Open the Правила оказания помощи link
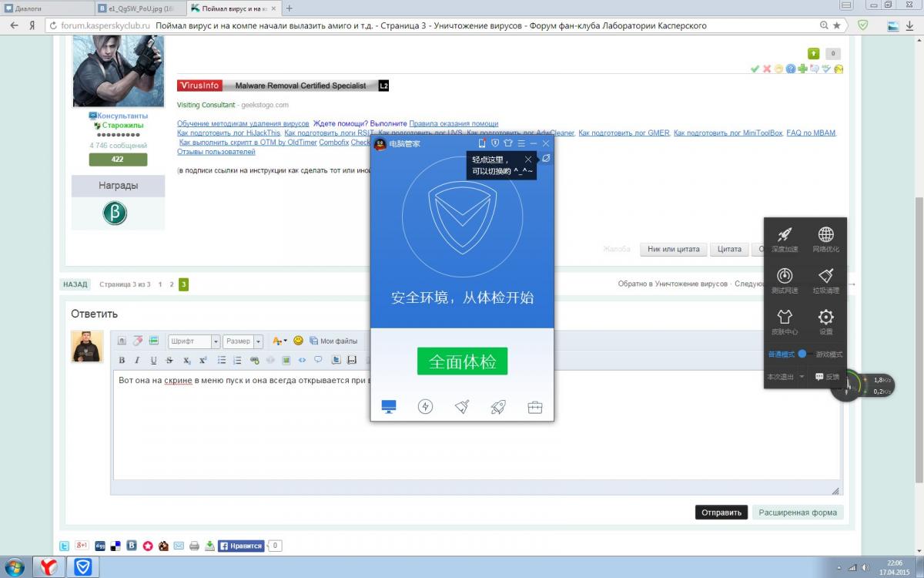 454,123
